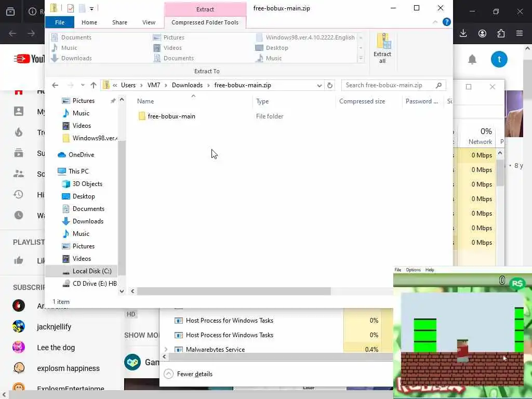Click Downloads in the address breadcrumb
Viewport: 532px width, 399px height.
pyautogui.click(x=187, y=85)
